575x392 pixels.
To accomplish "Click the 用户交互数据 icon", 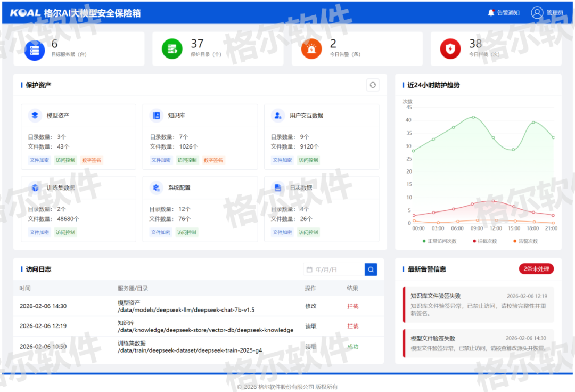I will pyautogui.click(x=277, y=115).
